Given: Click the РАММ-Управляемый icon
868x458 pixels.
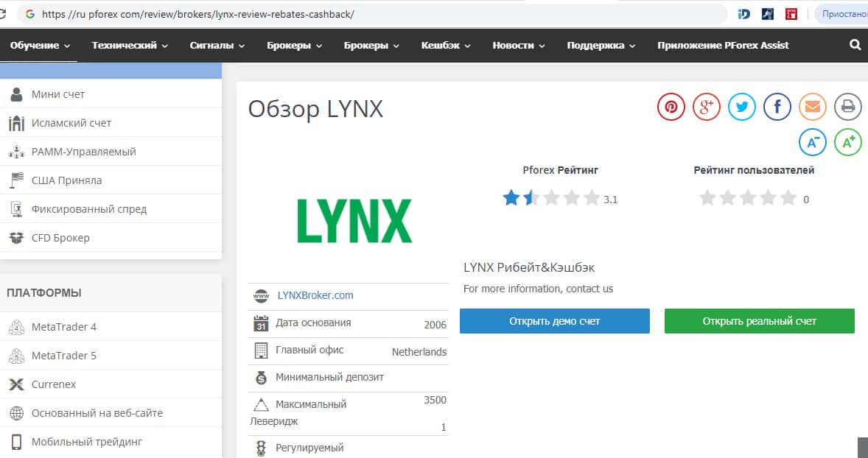Looking at the screenshot, I should coord(17,152).
